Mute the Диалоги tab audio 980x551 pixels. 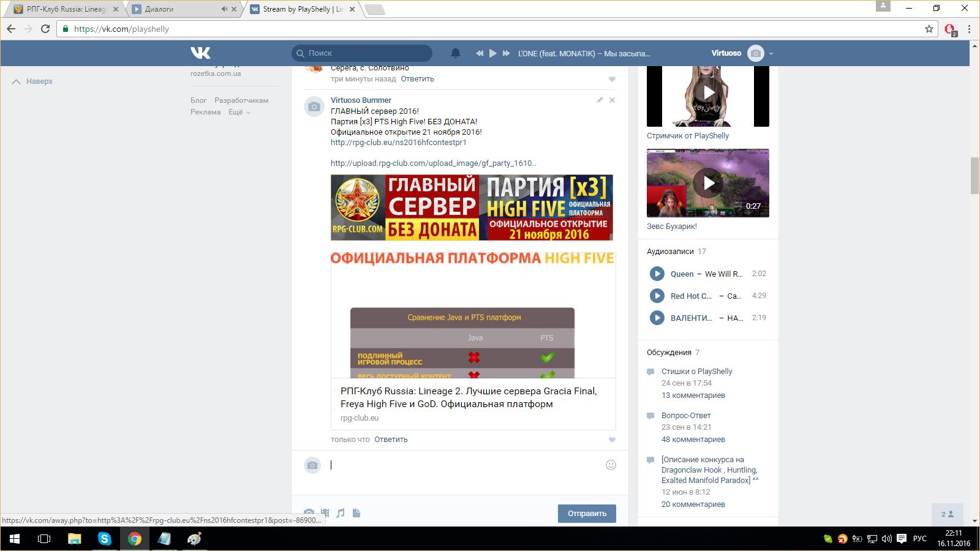coord(224,9)
